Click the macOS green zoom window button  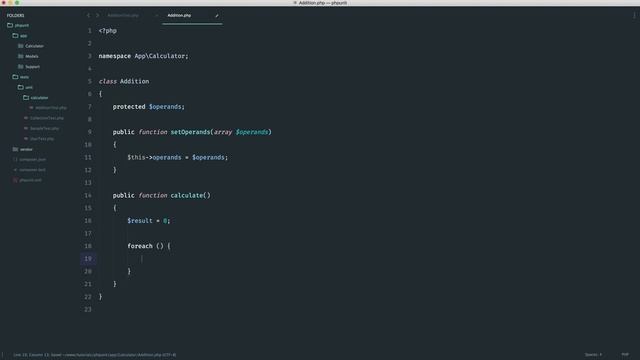(x=17, y=2)
